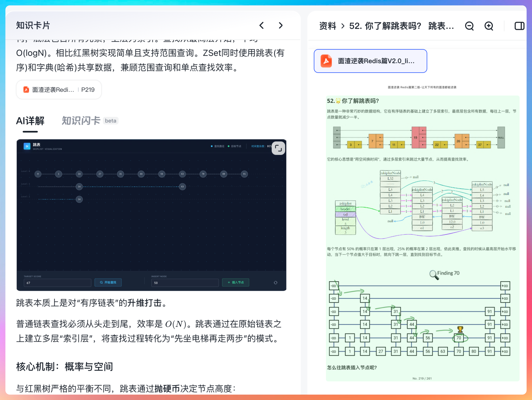
Task: Switch to the AI详解 tab
Action: [x=30, y=121]
